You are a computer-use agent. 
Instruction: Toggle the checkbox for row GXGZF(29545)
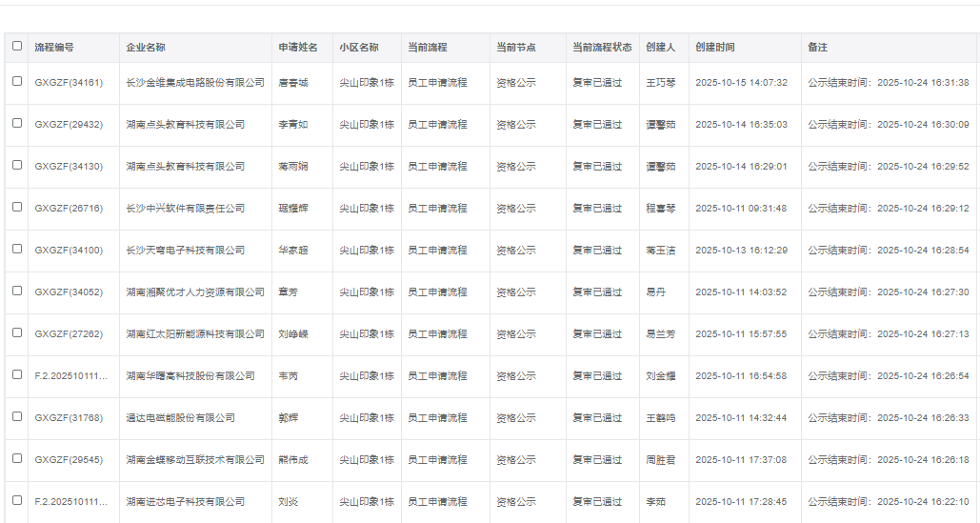17,459
